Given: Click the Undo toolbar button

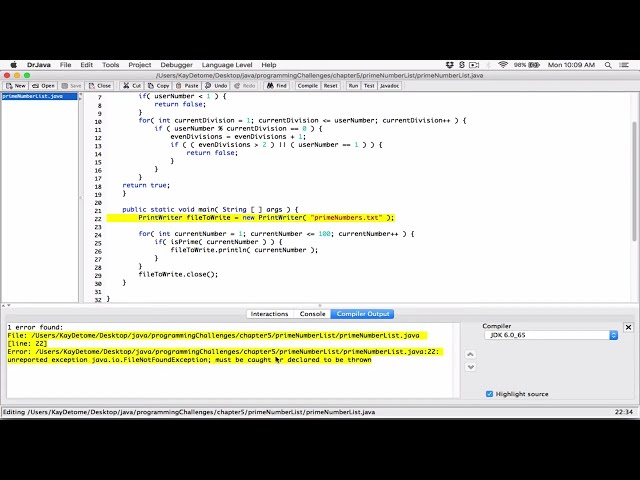Looking at the screenshot, I should (216, 86).
